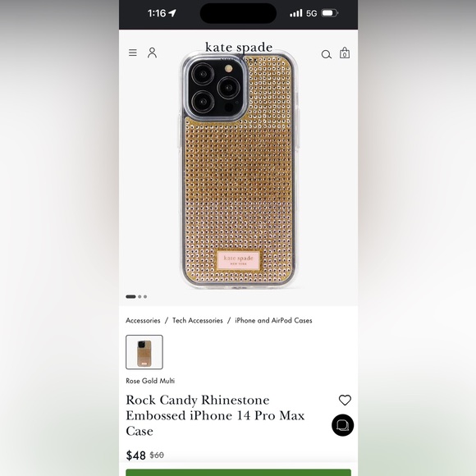Show the third product image dot
476x476 pixels.
[145, 296]
